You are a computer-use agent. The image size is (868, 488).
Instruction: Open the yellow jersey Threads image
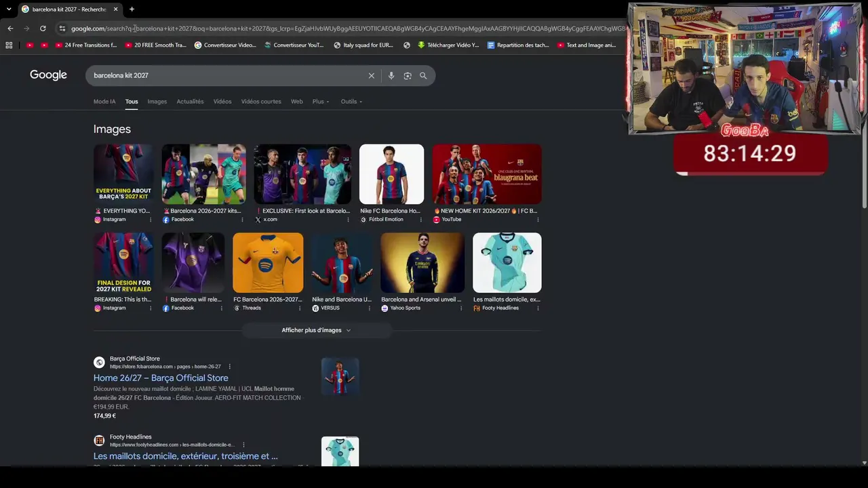[268, 263]
